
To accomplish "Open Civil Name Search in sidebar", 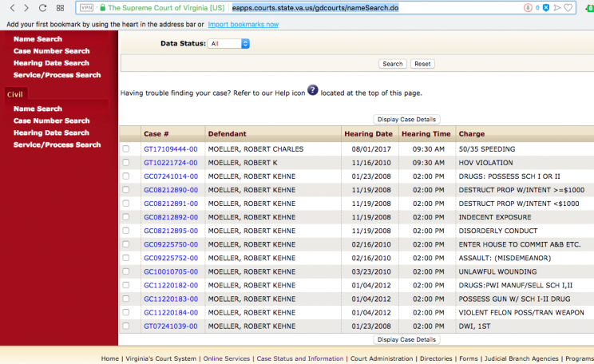I will (38, 109).
